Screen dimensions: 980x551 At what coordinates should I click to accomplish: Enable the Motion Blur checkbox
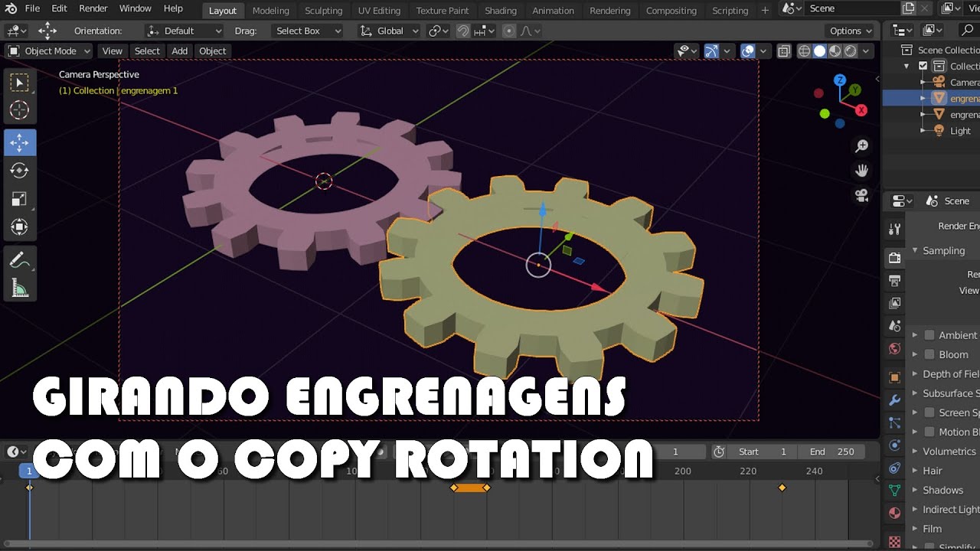click(929, 432)
